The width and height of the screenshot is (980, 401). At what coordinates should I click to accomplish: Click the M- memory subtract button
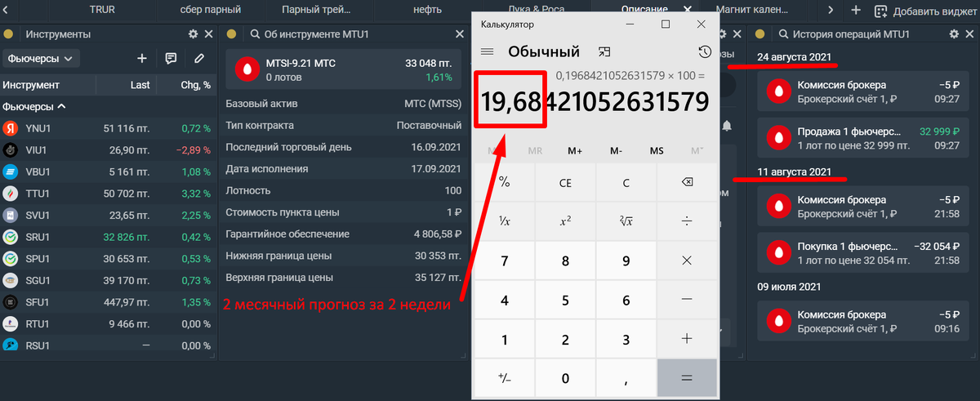[x=616, y=151]
